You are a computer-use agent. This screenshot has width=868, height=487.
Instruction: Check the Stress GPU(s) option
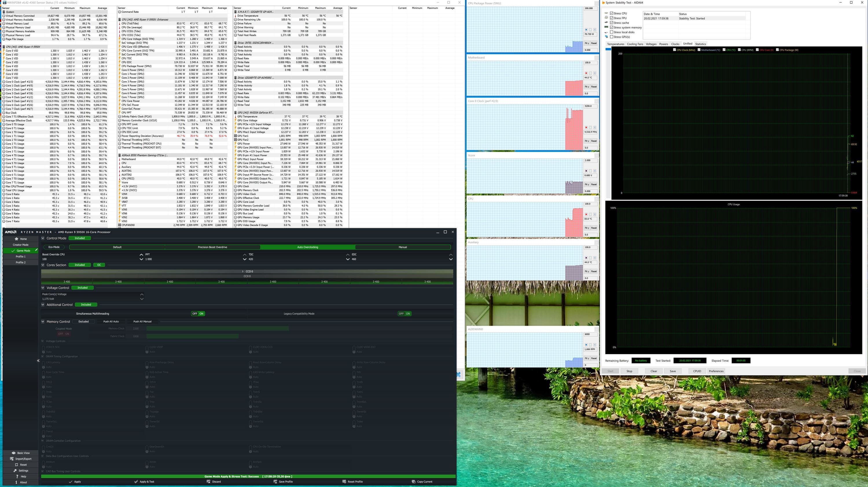click(x=612, y=37)
